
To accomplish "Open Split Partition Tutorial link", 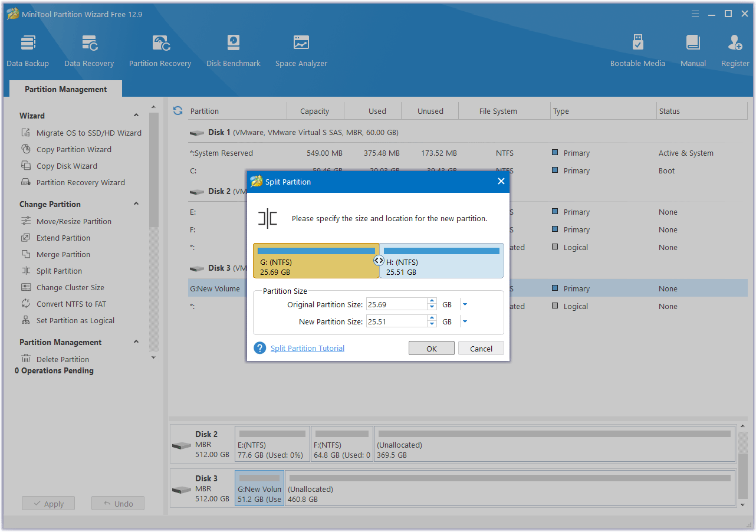I will pos(307,348).
